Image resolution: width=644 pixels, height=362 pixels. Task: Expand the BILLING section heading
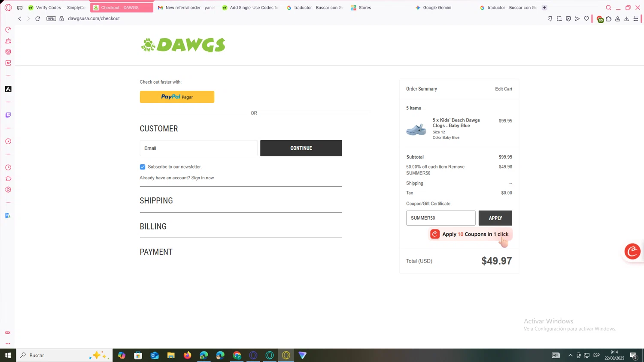click(x=153, y=226)
